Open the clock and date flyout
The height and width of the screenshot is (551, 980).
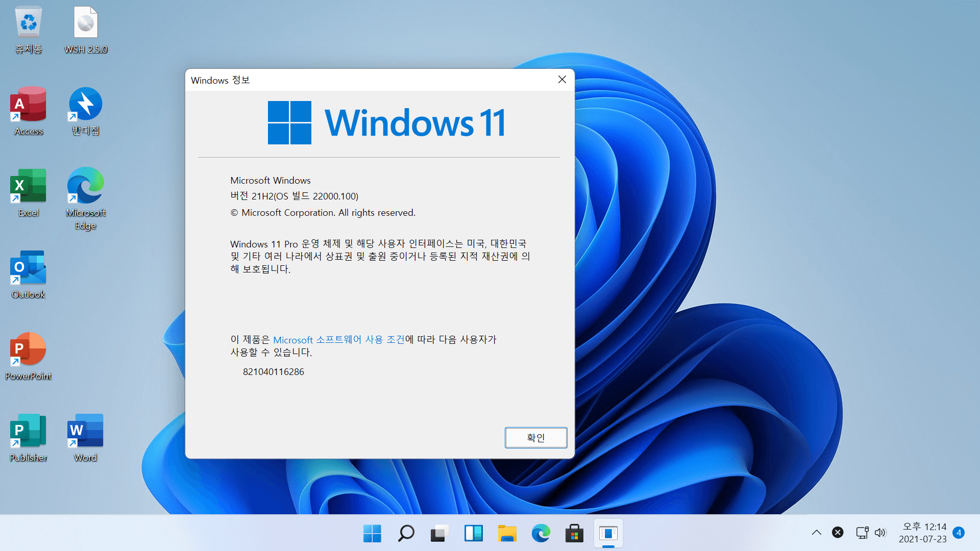click(x=922, y=533)
